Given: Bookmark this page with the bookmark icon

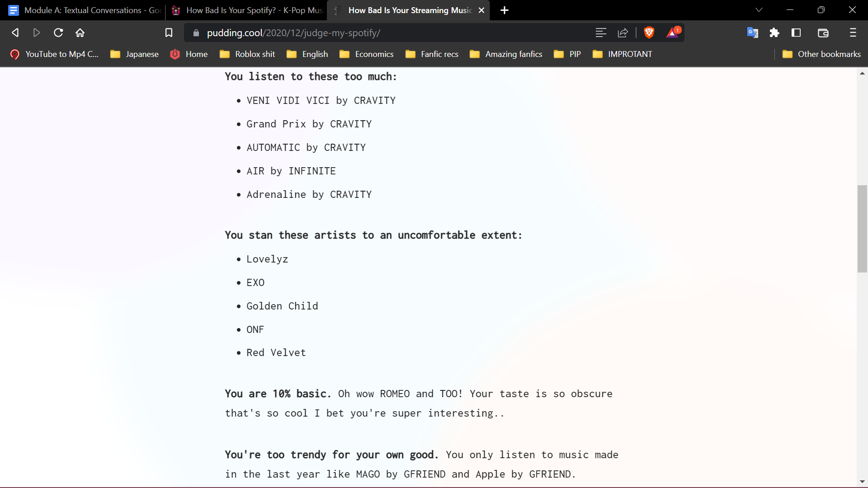Looking at the screenshot, I should pos(169,33).
